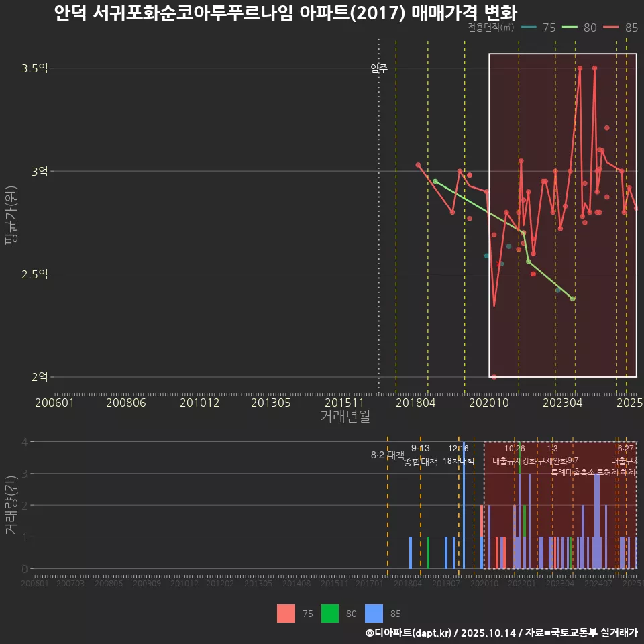Select the 12·16 18차대책 policy annotation
Viewport: 644px width, 644px height.
[459, 455]
